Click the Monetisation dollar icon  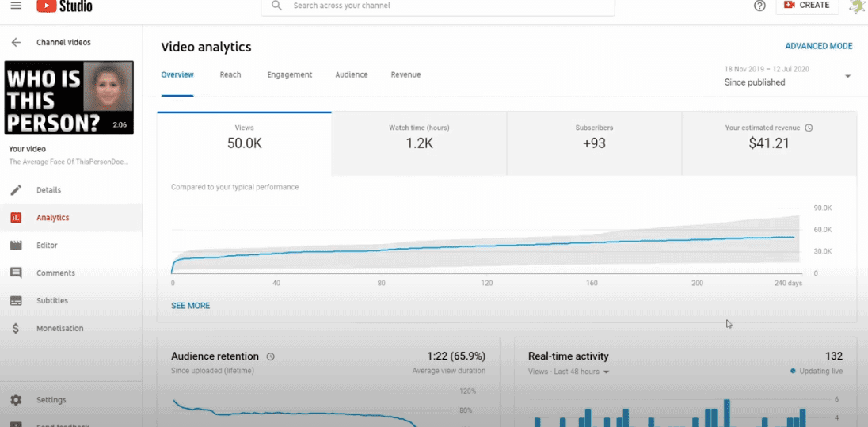[16, 329]
